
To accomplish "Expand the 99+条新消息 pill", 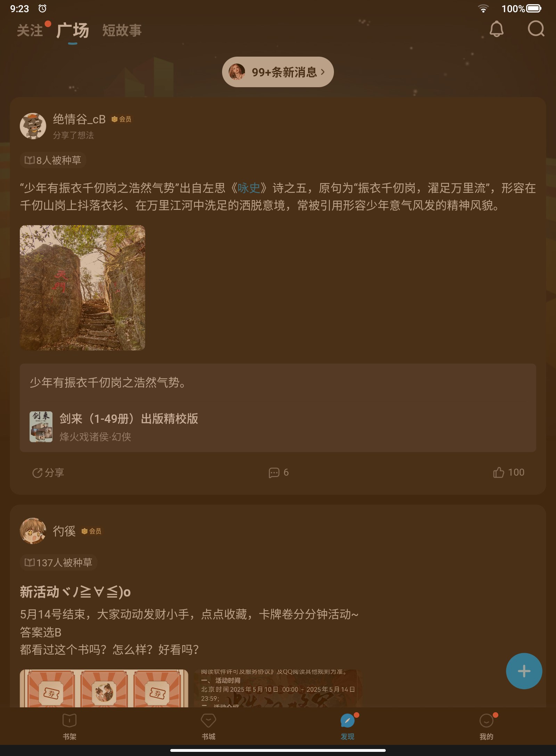I will click(278, 72).
